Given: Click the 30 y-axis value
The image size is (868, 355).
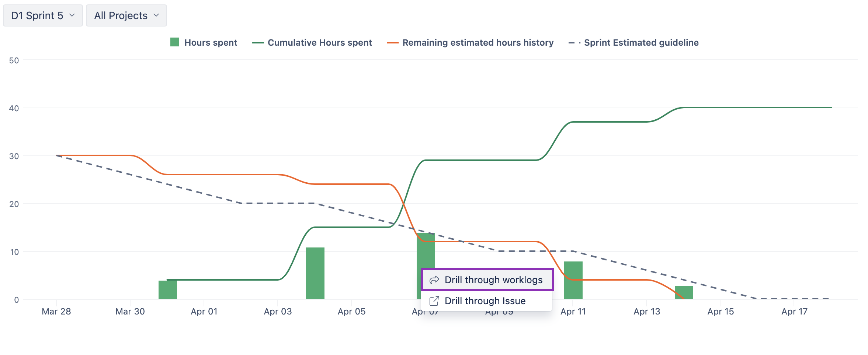Looking at the screenshot, I should pos(14,156).
